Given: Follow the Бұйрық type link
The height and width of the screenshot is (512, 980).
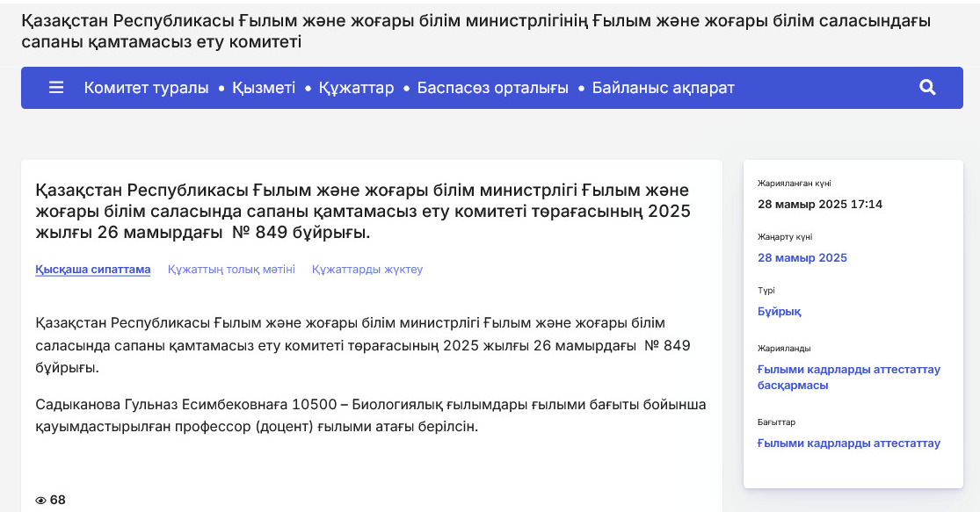Looking at the screenshot, I should (779, 312).
